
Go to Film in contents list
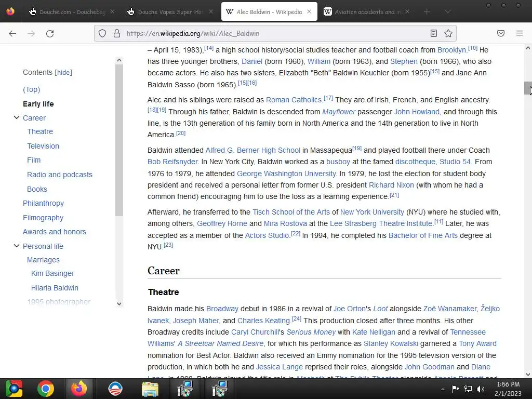click(x=34, y=160)
